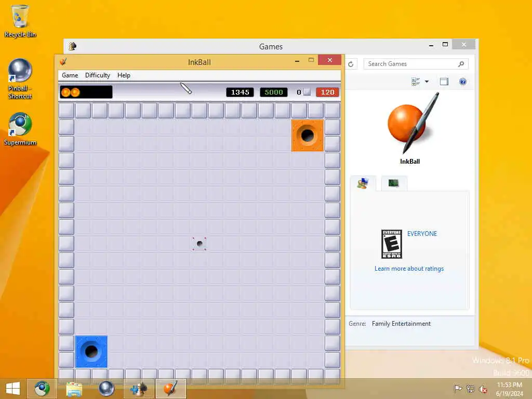Close the Games window
The image size is (532, 399).
[x=464, y=45]
